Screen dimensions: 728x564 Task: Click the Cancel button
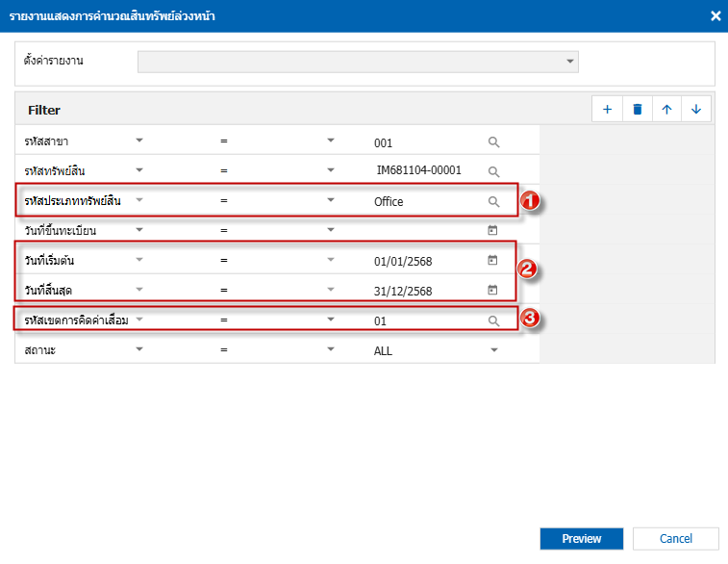click(x=675, y=539)
